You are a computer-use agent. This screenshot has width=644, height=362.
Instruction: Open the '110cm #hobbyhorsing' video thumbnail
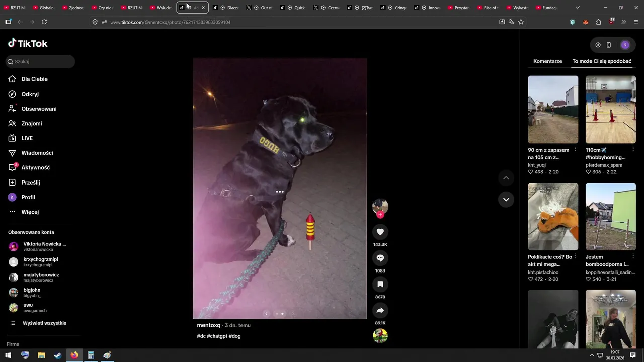coord(611,110)
